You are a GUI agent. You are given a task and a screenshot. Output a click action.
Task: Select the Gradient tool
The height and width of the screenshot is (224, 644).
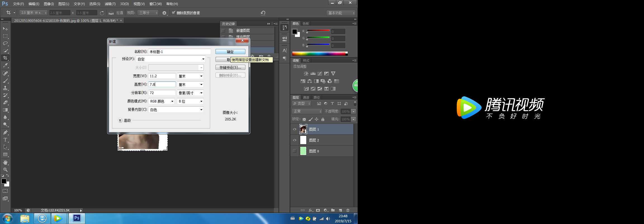coord(5,110)
